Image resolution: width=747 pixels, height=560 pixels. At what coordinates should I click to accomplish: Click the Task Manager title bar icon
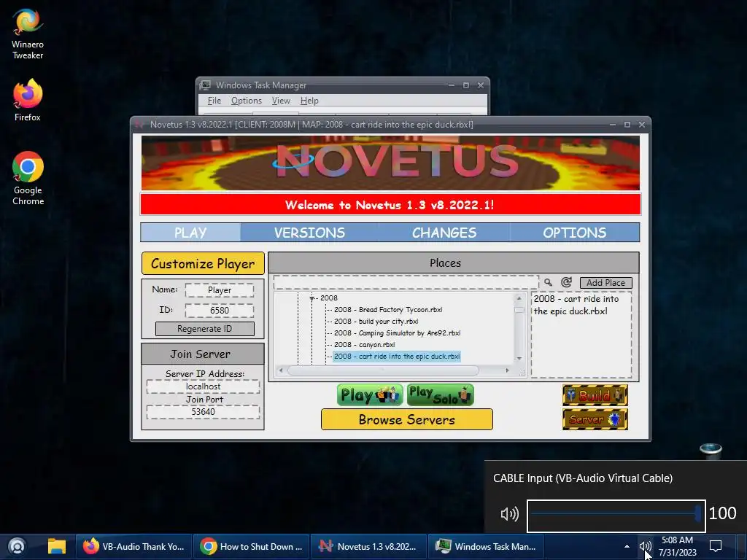click(205, 85)
